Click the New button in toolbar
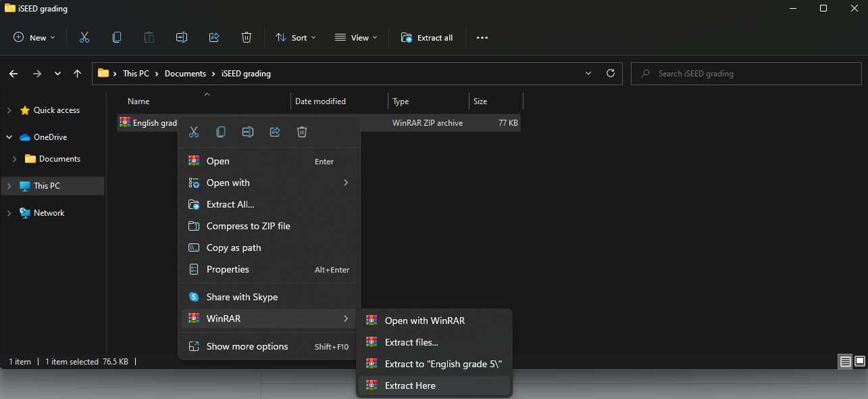The height and width of the screenshot is (399, 868). (34, 38)
